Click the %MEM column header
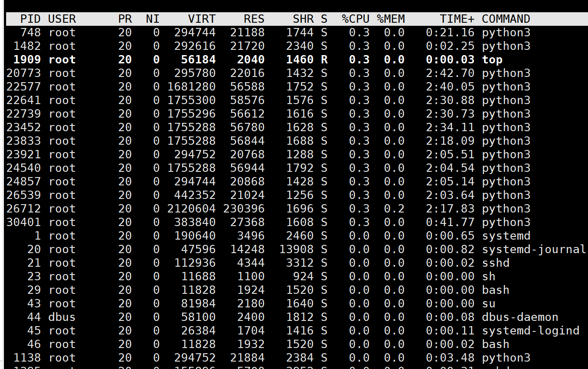 (x=391, y=19)
